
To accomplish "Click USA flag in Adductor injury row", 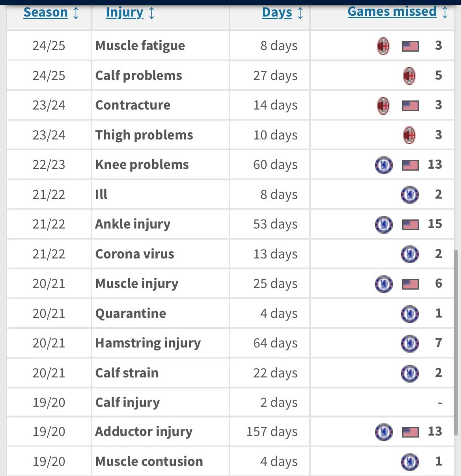I will (410, 432).
